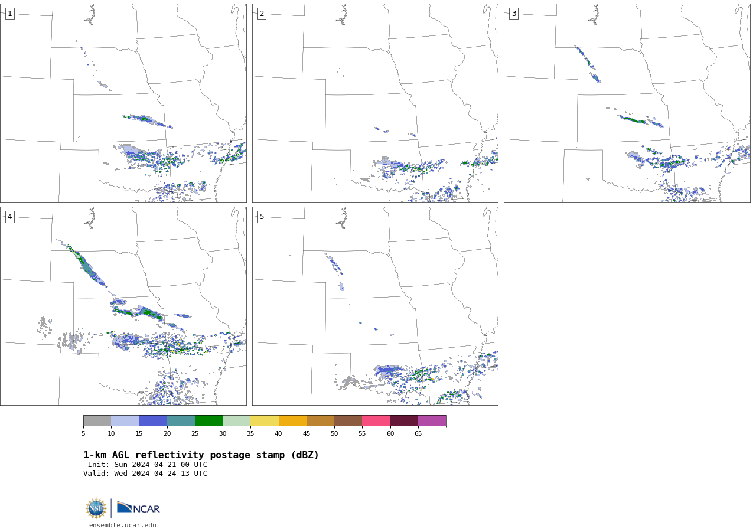Open ensemble member 2 reflectivity map
756x532 pixels.
pos(375,103)
